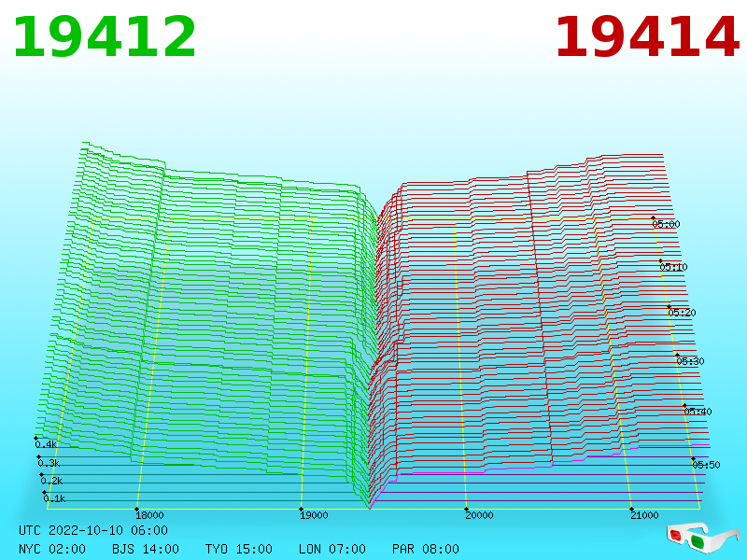
Task: Click the 0.3k depth axis label
Action: [x=49, y=463]
